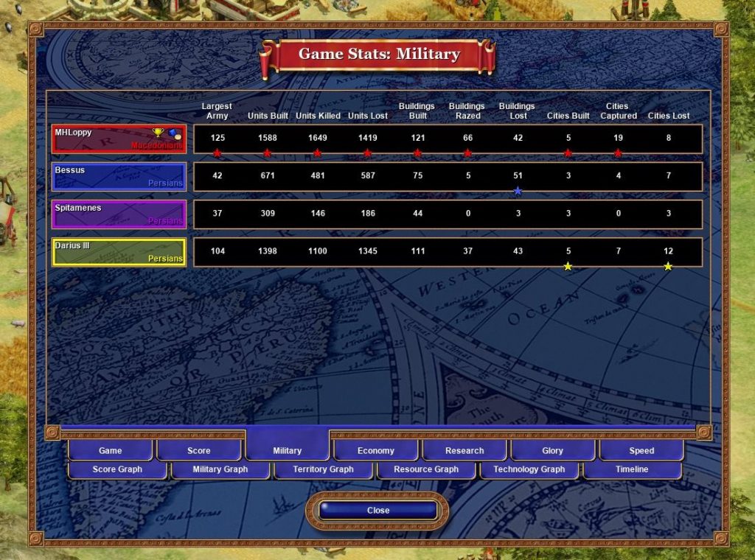Select the Spitamenes player panel
Image resolution: width=755 pixels, height=560 pixels.
click(x=119, y=214)
